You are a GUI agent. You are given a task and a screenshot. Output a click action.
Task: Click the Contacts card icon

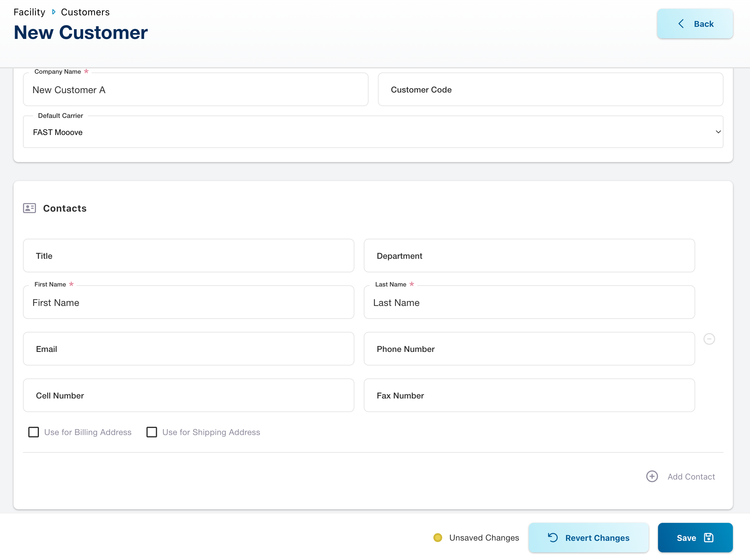(x=29, y=208)
